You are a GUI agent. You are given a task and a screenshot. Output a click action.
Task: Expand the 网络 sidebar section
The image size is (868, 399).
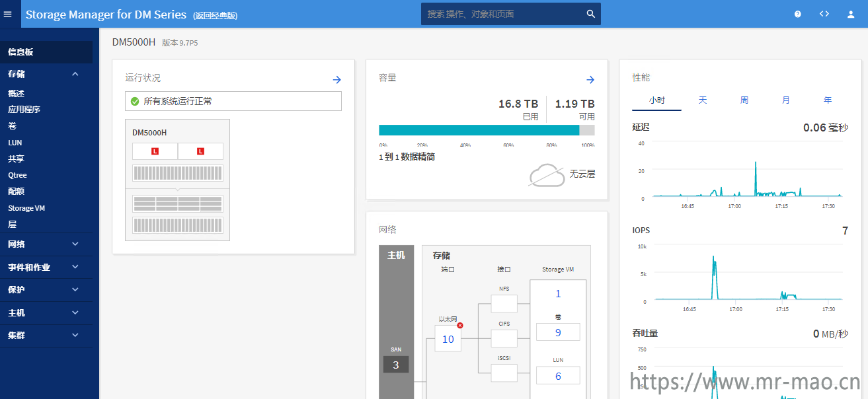[x=75, y=244]
